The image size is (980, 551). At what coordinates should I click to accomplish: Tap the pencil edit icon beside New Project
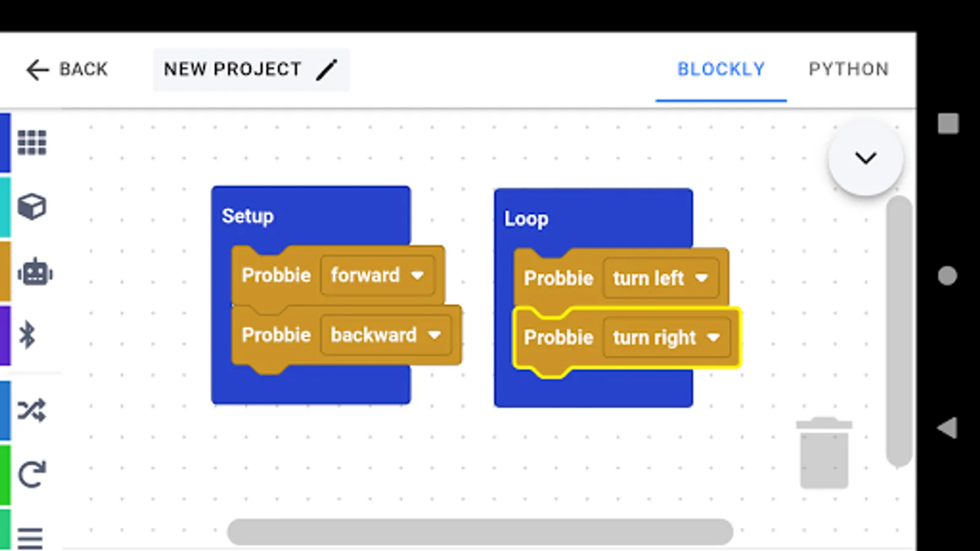327,69
